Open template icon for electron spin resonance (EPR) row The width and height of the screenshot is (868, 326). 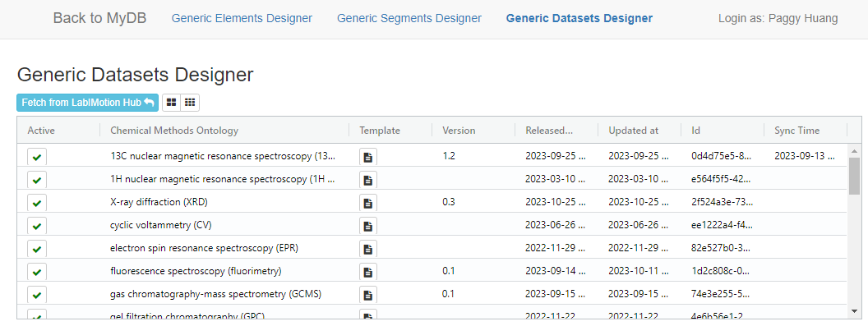tap(368, 249)
